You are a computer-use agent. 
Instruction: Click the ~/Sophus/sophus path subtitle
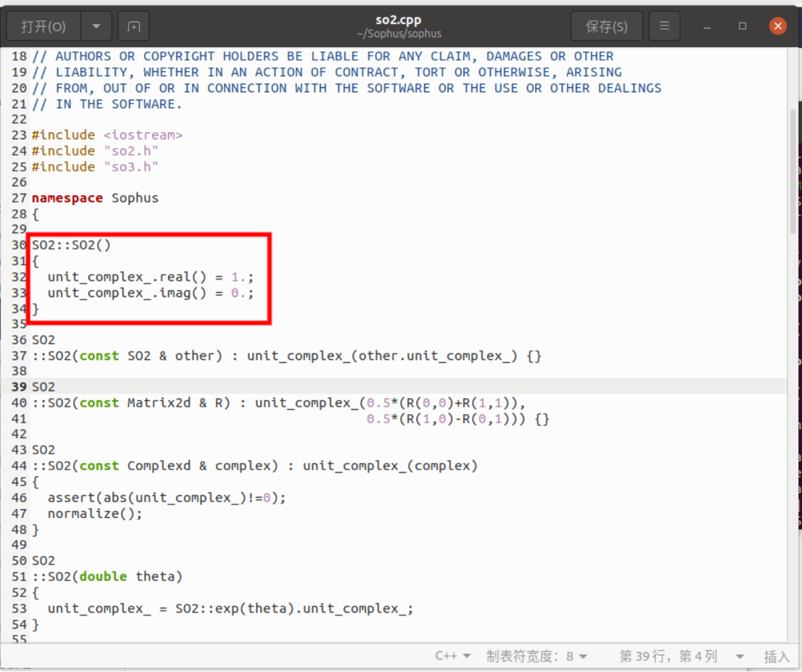[x=399, y=33]
